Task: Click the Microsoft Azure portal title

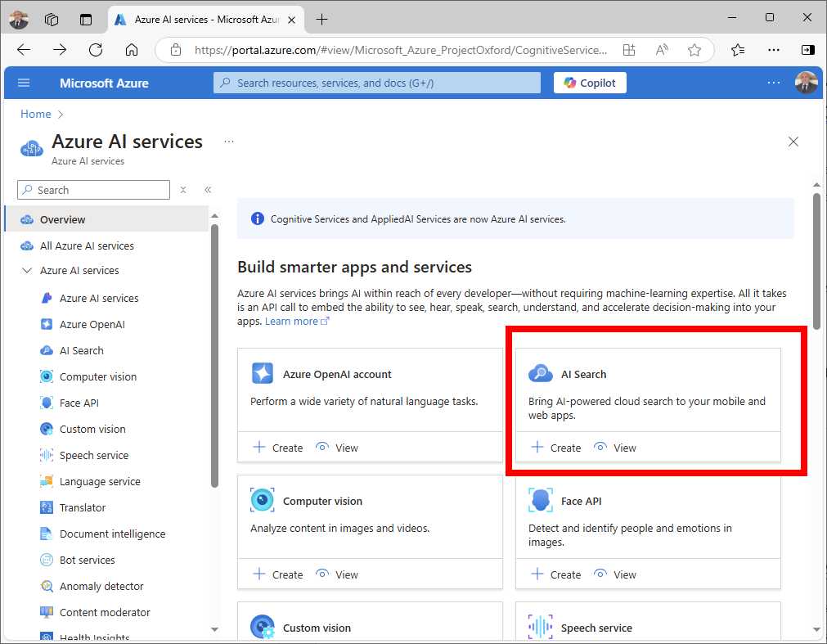Action: pyautogui.click(x=104, y=83)
